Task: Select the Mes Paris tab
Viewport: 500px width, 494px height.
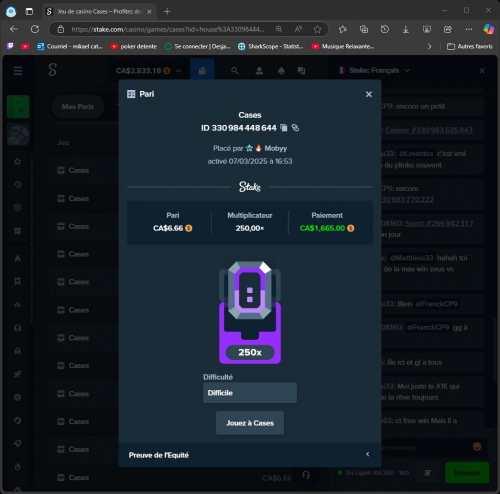Action: (x=78, y=107)
